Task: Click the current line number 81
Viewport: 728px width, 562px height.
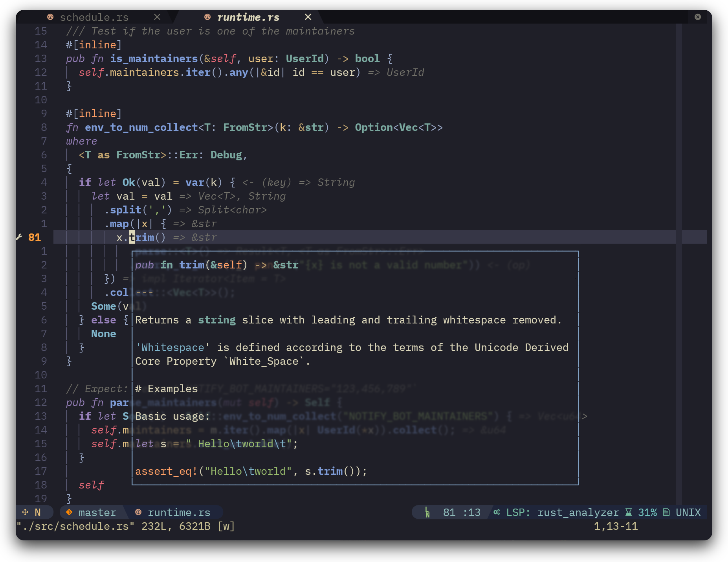Action: pos(35,237)
